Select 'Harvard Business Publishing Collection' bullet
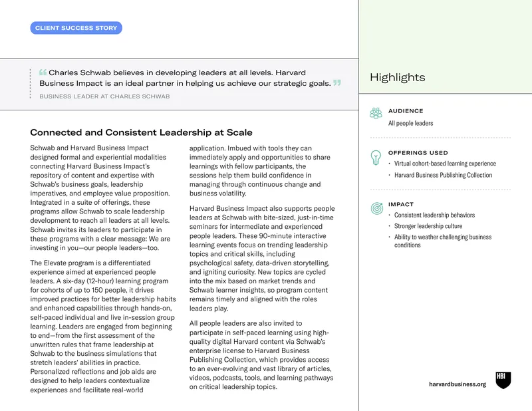 [x=443, y=175]
